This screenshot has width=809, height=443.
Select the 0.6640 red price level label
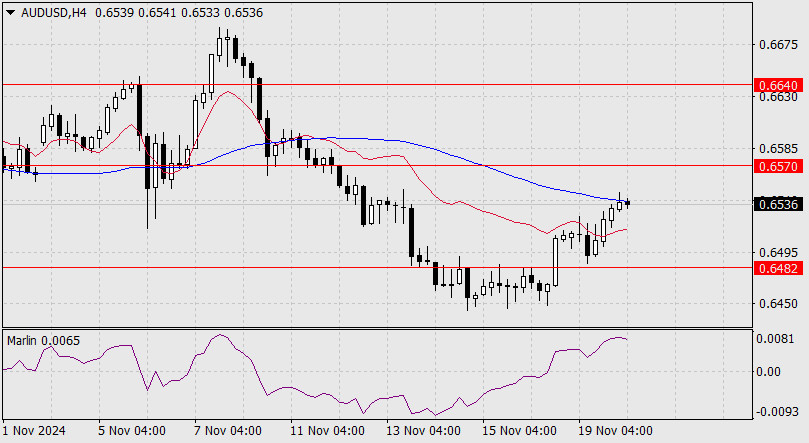coord(779,85)
